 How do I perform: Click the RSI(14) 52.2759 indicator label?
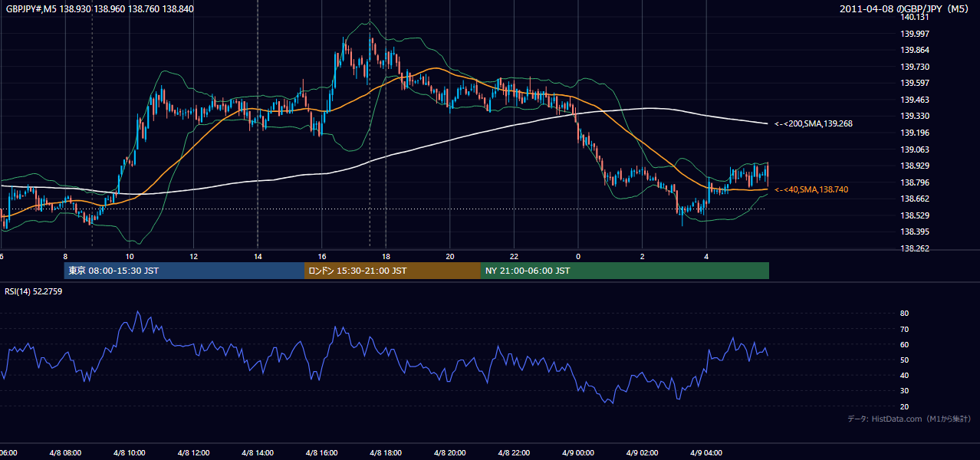pos(34,291)
